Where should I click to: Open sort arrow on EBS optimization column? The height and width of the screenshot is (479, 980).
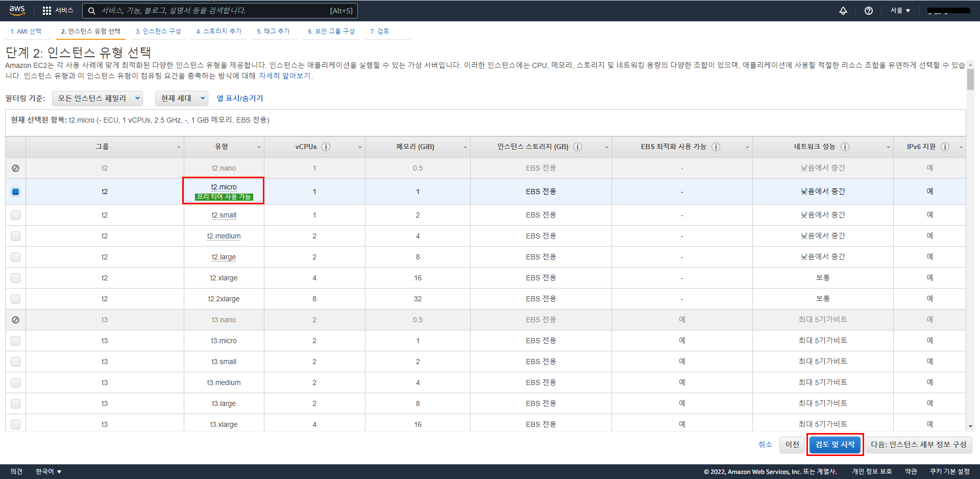pos(747,148)
